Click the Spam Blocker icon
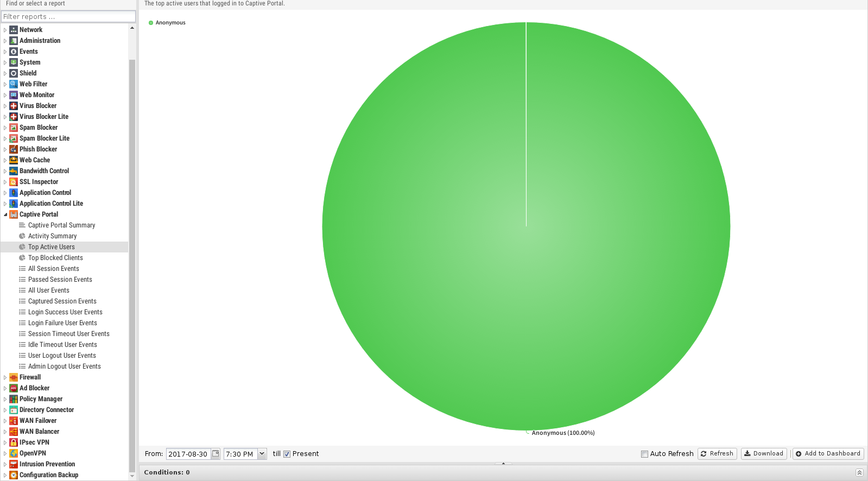This screenshot has height=481, width=868. pos(14,128)
